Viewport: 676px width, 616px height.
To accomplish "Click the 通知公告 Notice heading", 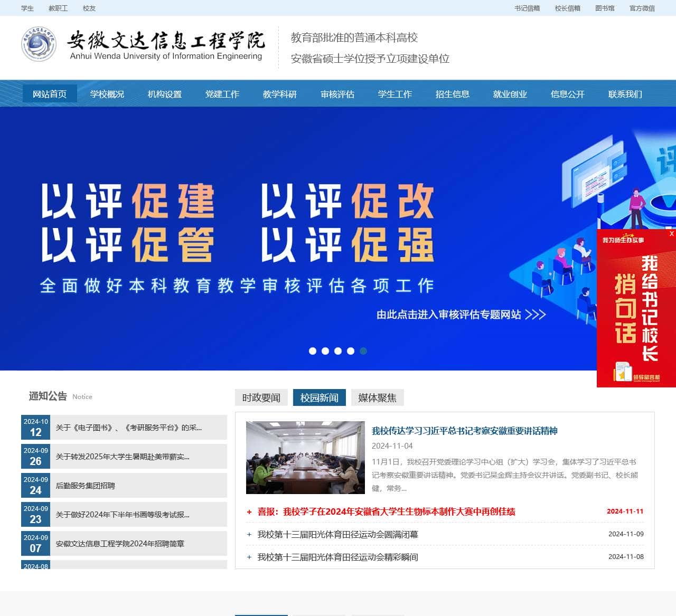I will pyautogui.click(x=60, y=396).
